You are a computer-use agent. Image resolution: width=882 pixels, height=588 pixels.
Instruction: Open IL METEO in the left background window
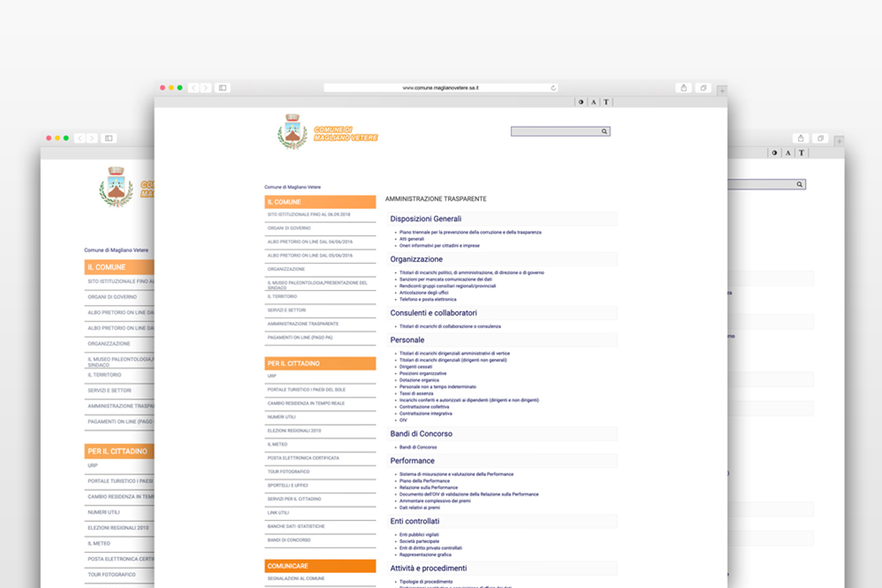tap(99, 544)
